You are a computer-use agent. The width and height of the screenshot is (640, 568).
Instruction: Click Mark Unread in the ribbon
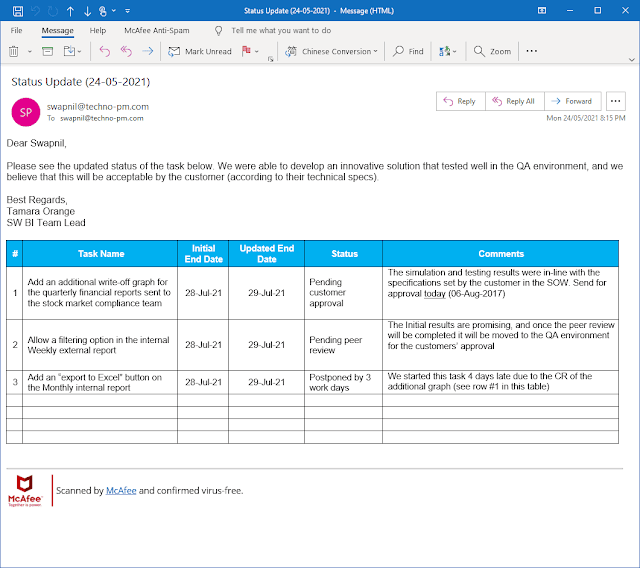point(200,51)
